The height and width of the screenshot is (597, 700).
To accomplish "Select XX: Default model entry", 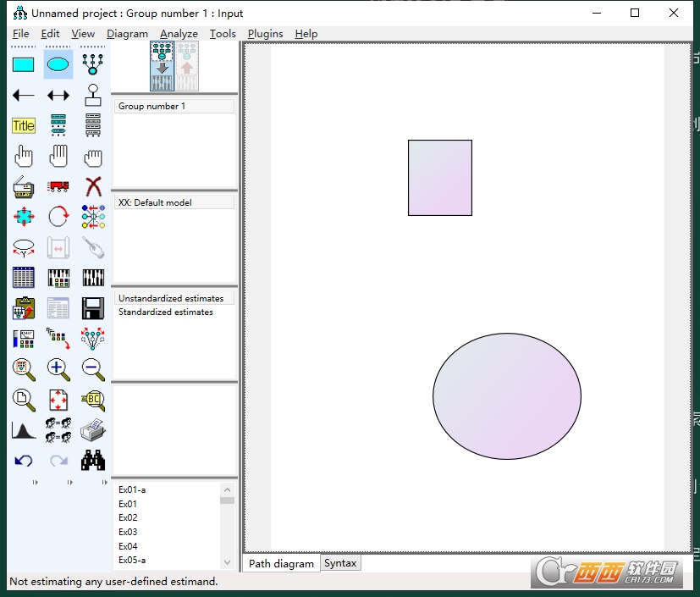I will click(174, 202).
